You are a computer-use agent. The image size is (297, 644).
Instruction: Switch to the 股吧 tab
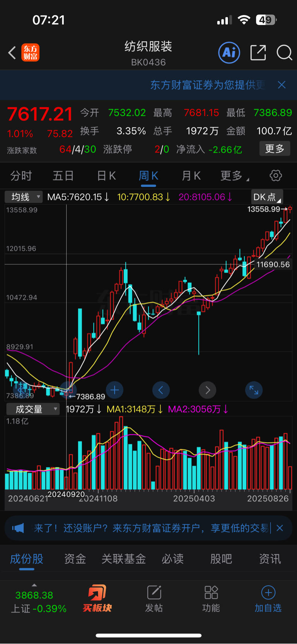(221, 559)
